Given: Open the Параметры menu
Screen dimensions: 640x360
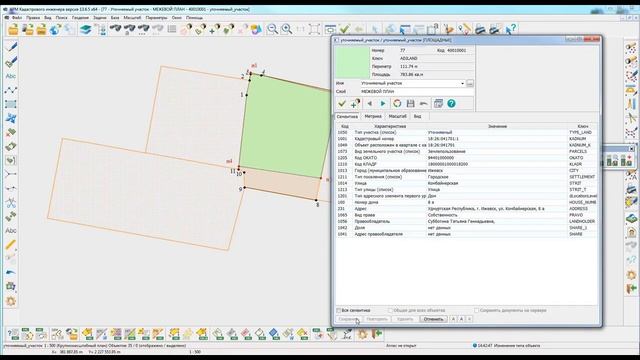Looking at the screenshot, I should pos(156,18).
